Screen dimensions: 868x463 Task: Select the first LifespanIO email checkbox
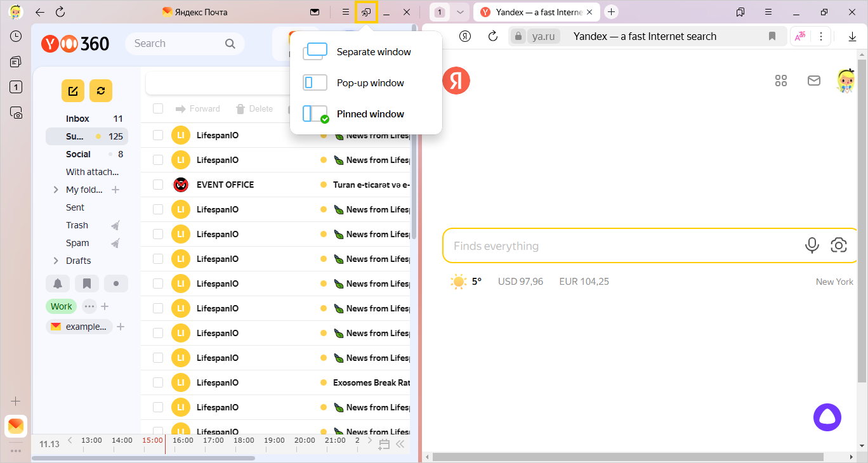pyautogui.click(x=158, y=135)
